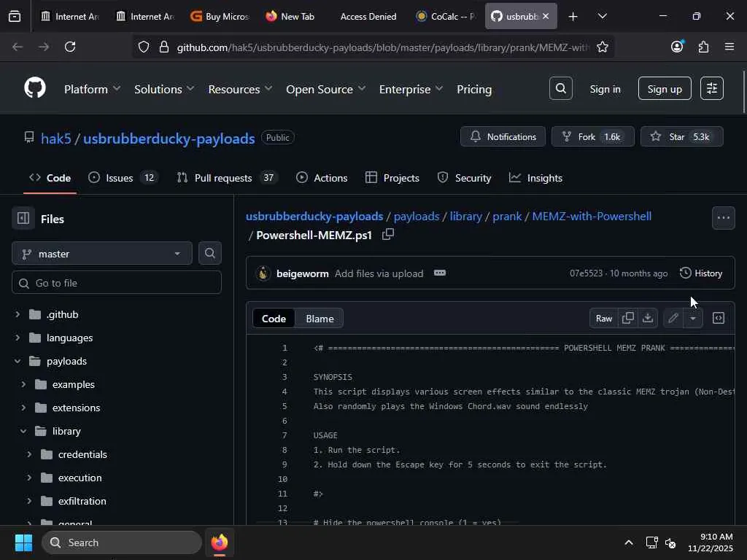View file History link

click(x=701, y=273)
